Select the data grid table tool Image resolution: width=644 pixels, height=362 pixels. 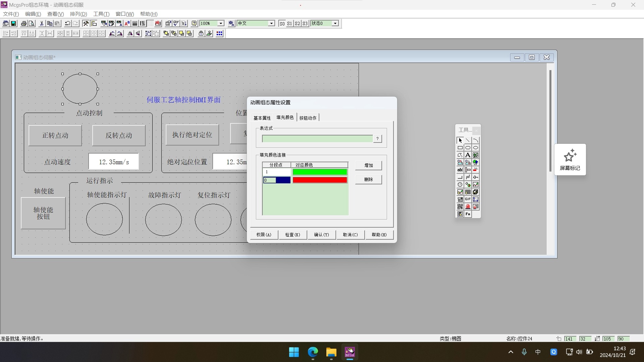point(468,192)
